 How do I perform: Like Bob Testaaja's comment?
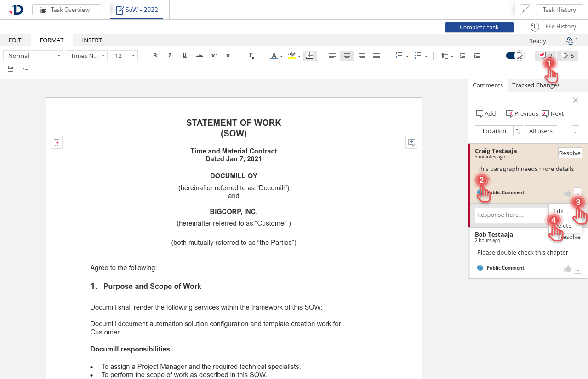567,268
